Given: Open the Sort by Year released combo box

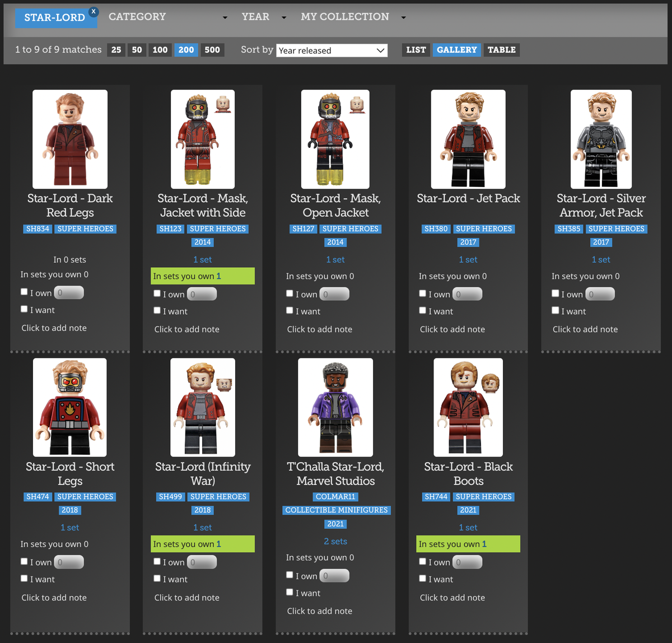Looking at the screenshot, I should 332,50.
